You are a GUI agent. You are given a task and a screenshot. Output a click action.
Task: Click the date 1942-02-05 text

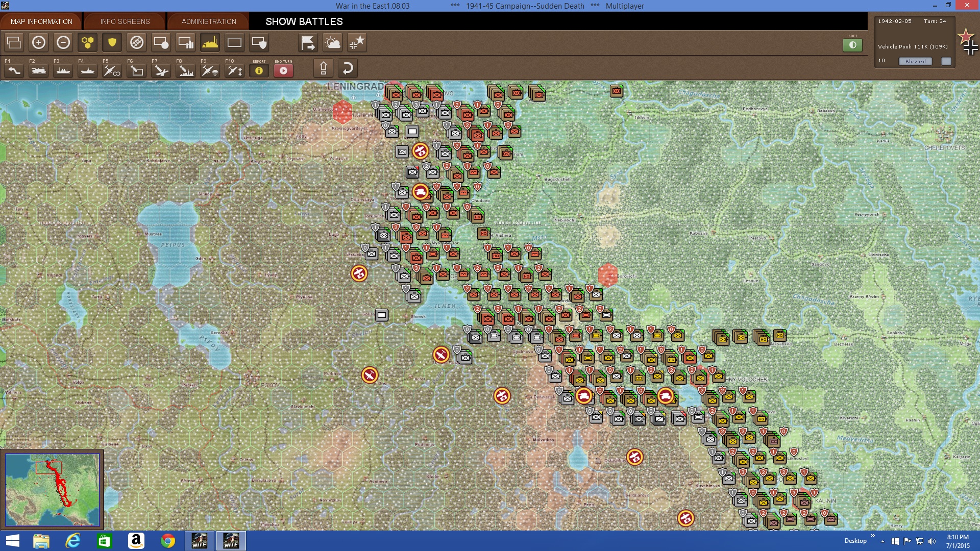(894, 21)
